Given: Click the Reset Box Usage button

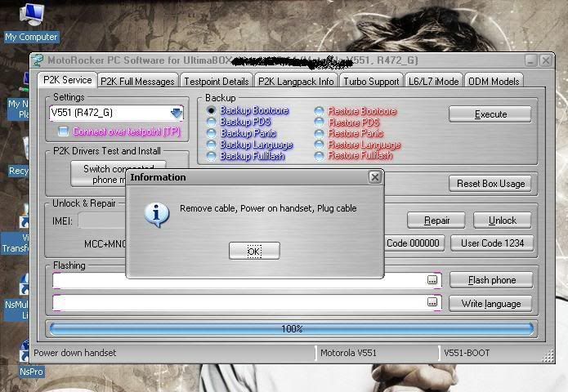Looking at the screenshot, I should pyautogui.click(x=490, y=184).
